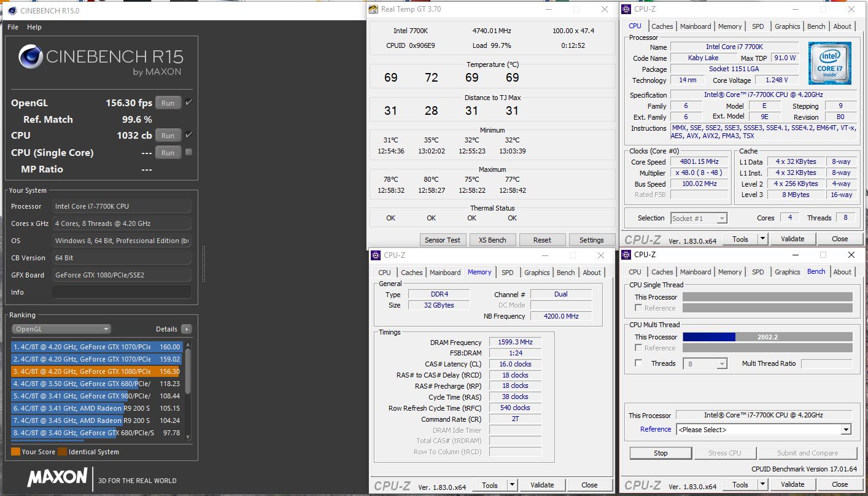Toggle the CPU test checkmark in Cinebench

coord(189,135)
